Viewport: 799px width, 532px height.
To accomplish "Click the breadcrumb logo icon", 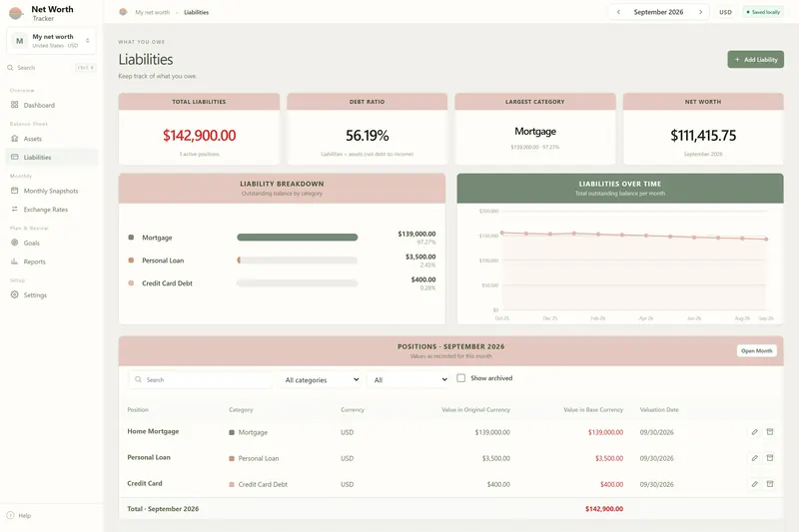I will [x=123, y=12].
